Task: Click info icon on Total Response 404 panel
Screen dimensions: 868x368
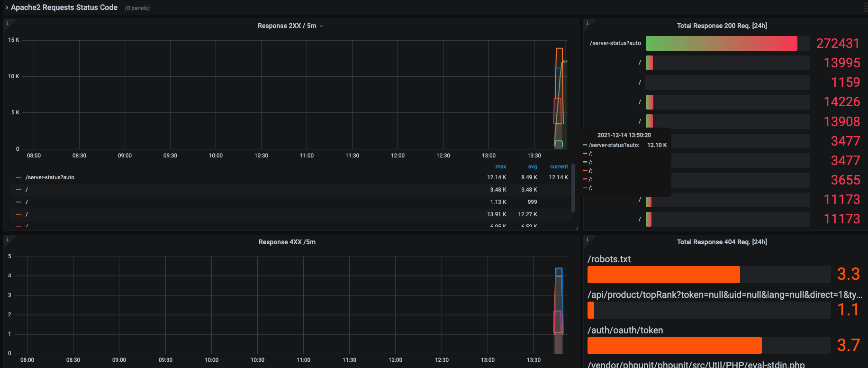Action: (x=587, y=239)
